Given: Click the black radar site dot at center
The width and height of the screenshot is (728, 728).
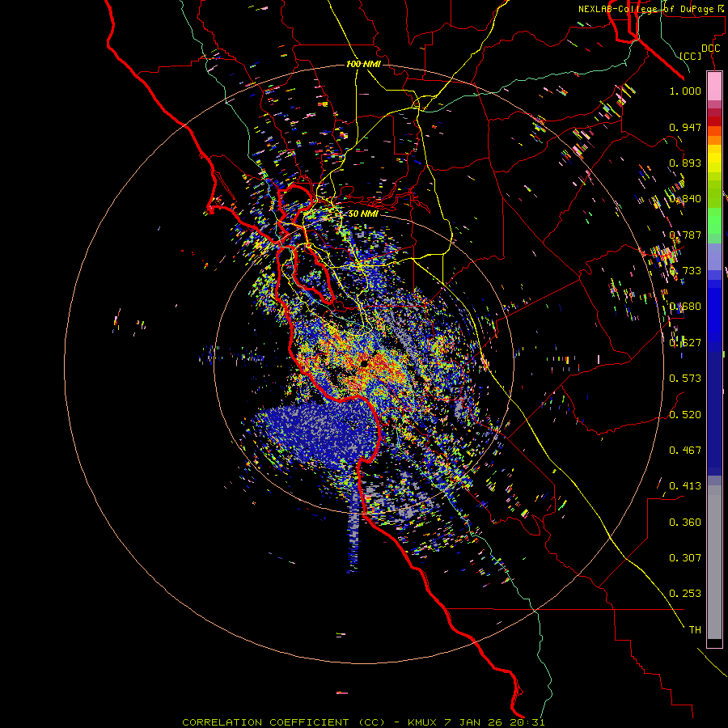Looking at the screenshot, I should click(x=364, y=363).
